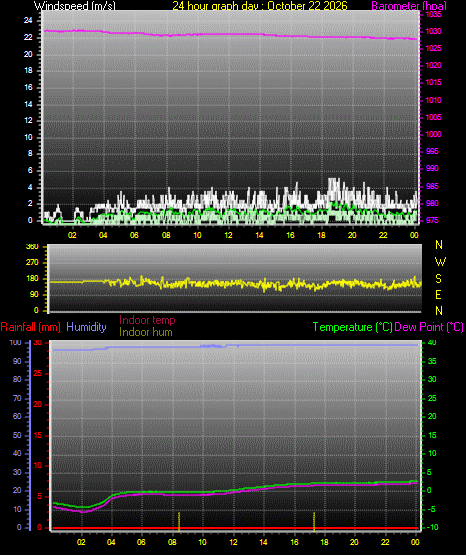
Task: Click the yellow marker near 08 on temperature chart
Action: coord(179,521)
